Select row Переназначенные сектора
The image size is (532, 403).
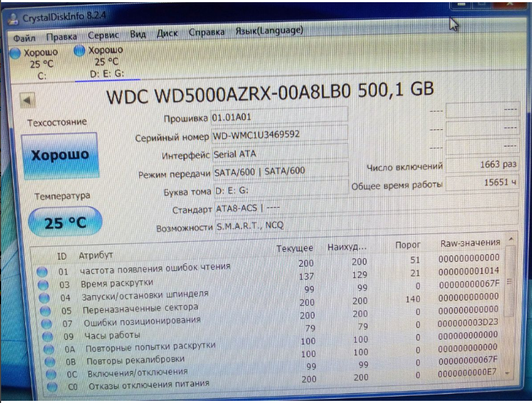pos(270,305)
